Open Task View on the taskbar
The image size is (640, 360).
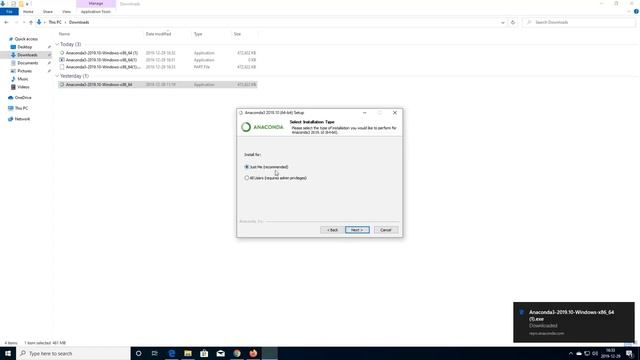155,353
